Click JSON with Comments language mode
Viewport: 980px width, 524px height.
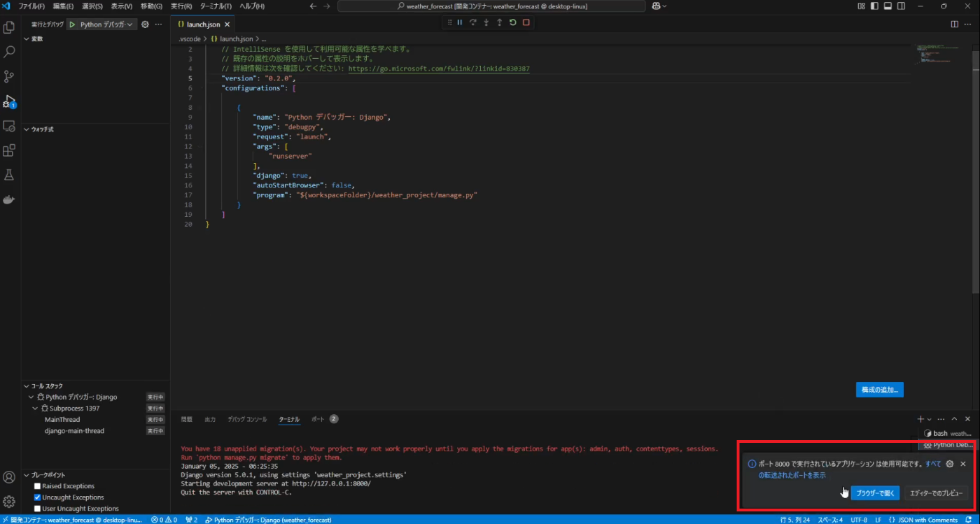pos(927,520)
